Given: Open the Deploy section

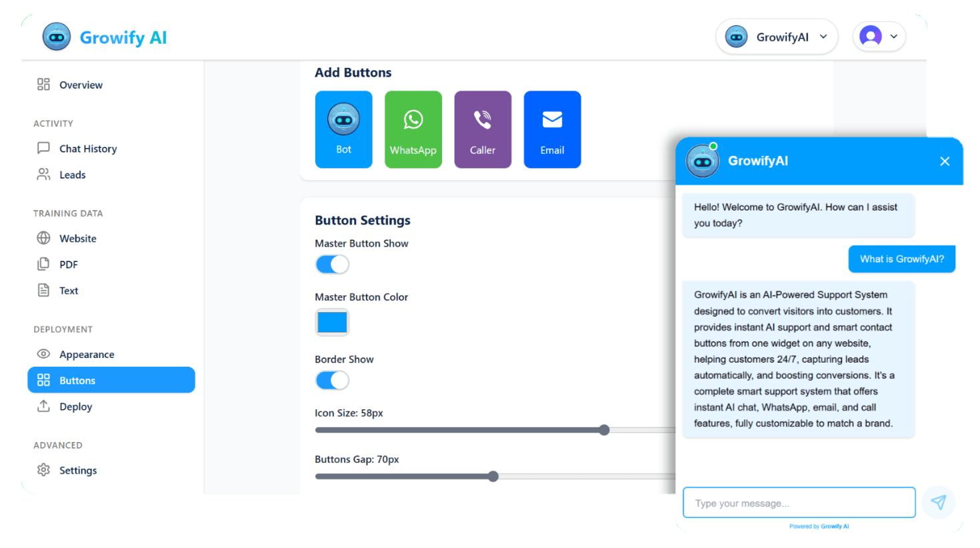Looking at the screenshot, I should (x=75, y=406).
